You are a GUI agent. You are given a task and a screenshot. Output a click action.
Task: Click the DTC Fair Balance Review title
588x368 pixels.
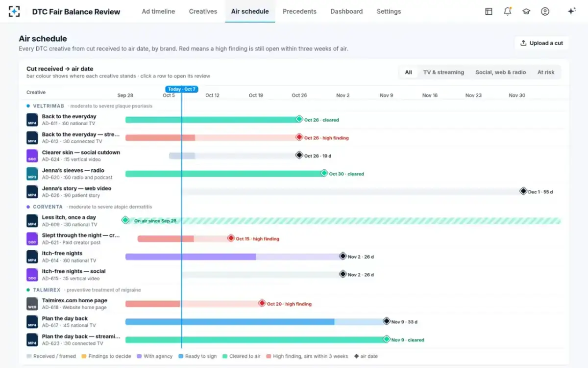point(76,12)
